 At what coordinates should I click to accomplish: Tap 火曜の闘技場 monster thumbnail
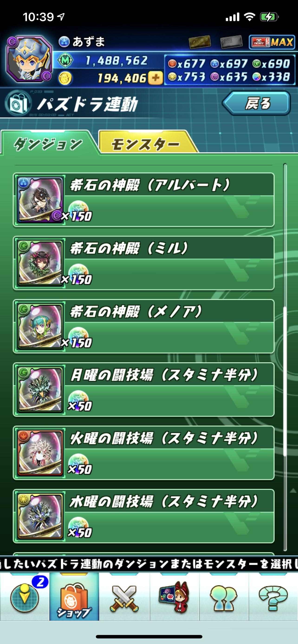pyautogui.click(x=40, y=453)
